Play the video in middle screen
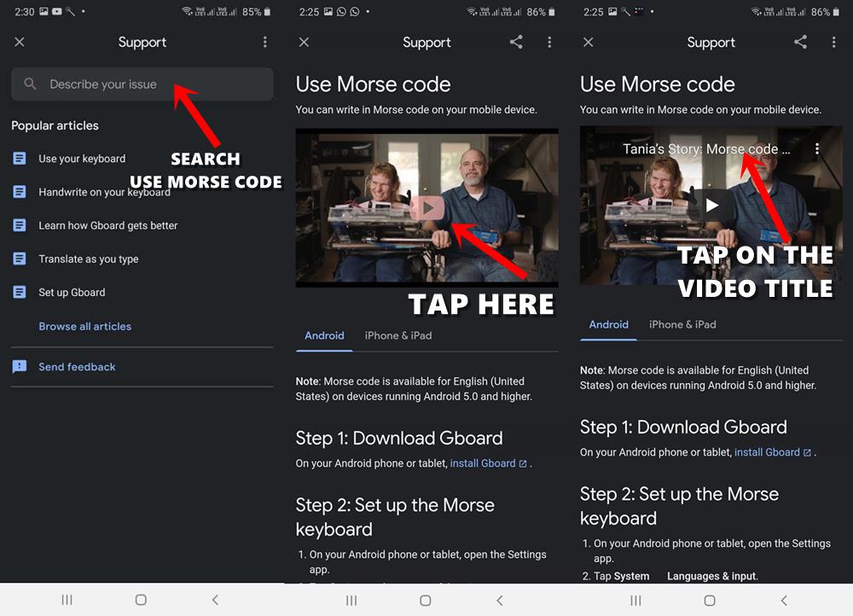The height and width of the screenshot is (616, 853). click(x=427, y=207)
